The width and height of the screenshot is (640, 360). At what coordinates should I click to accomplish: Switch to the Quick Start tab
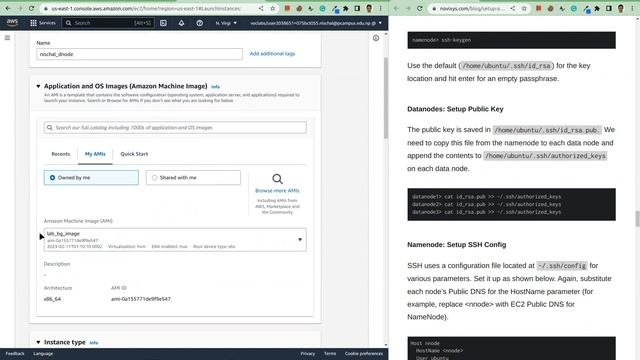134,154
